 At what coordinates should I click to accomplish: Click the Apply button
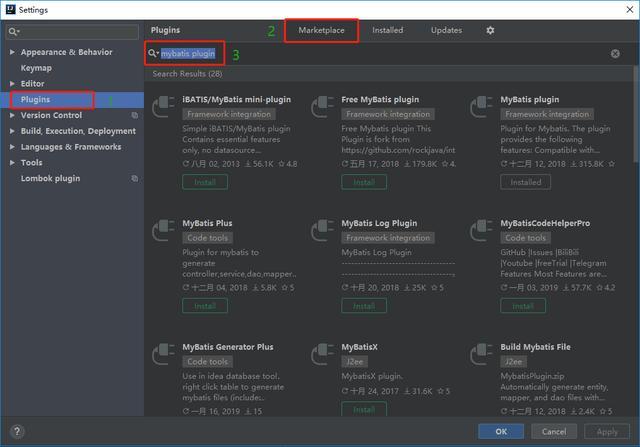[x=607, y=431]
